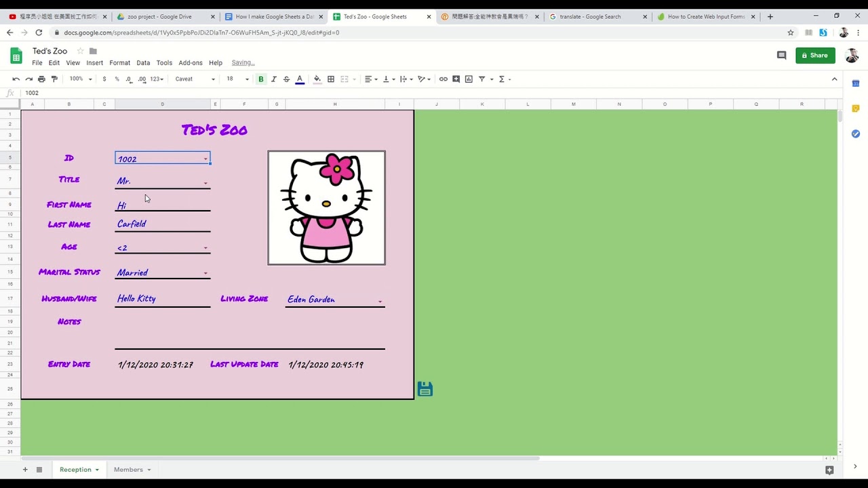Click the Insert comment icon
Image resolution: width=868 pixels, height=488 pixels.
pyautogui.click(x=456, y=79)
